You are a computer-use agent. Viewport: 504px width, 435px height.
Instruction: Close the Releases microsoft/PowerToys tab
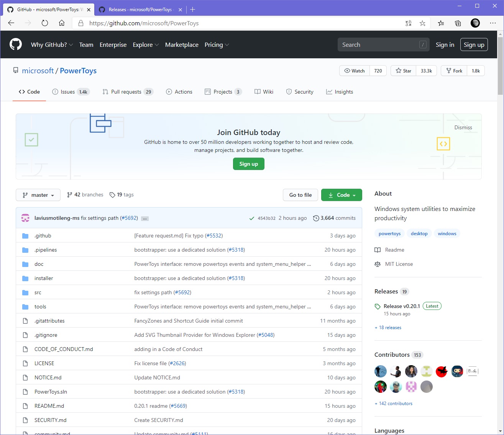point(181,10)
